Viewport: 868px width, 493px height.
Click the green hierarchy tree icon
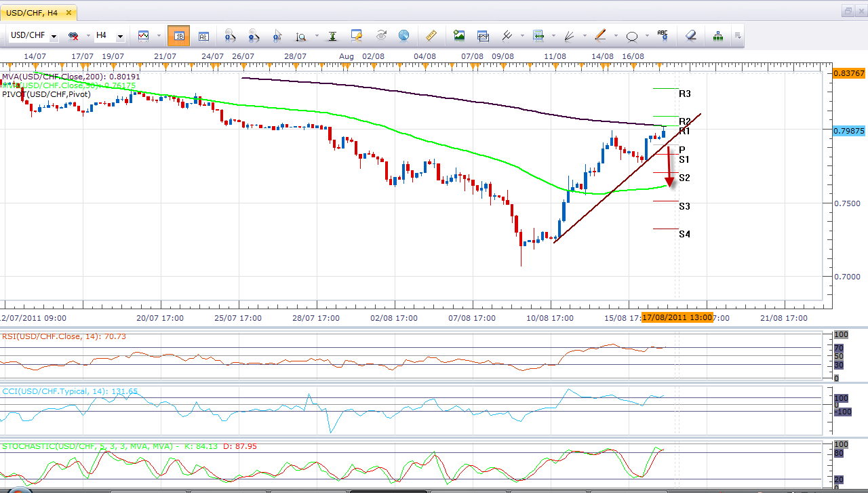[717, 35]
